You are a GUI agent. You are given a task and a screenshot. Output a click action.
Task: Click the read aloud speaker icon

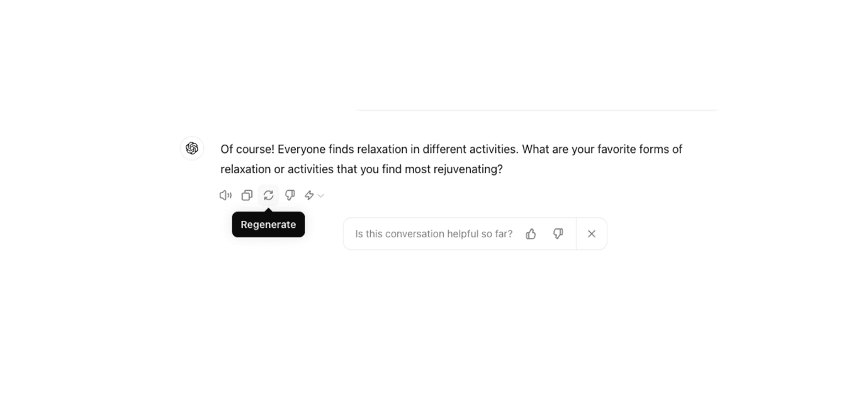(x=225, y=195)
